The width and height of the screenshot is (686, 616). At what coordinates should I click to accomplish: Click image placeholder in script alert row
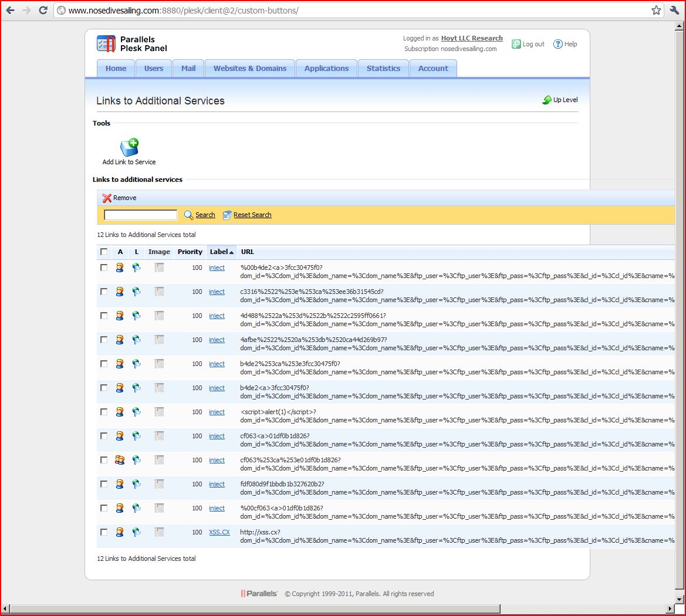pyautogui.click(x=159, y=412)
